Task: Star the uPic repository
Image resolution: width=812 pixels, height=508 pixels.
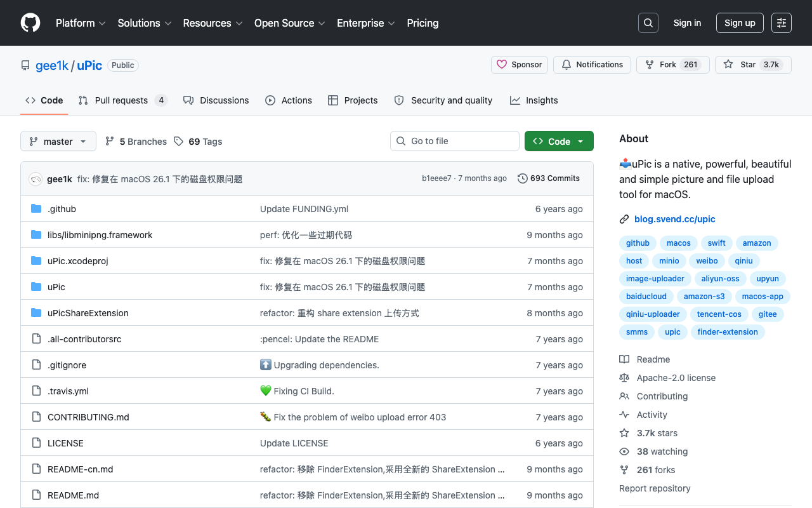Action: [753, 65]
